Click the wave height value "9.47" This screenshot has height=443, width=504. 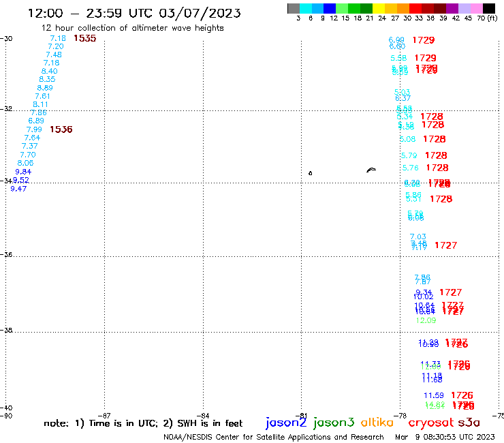click(x=18, y=189)
